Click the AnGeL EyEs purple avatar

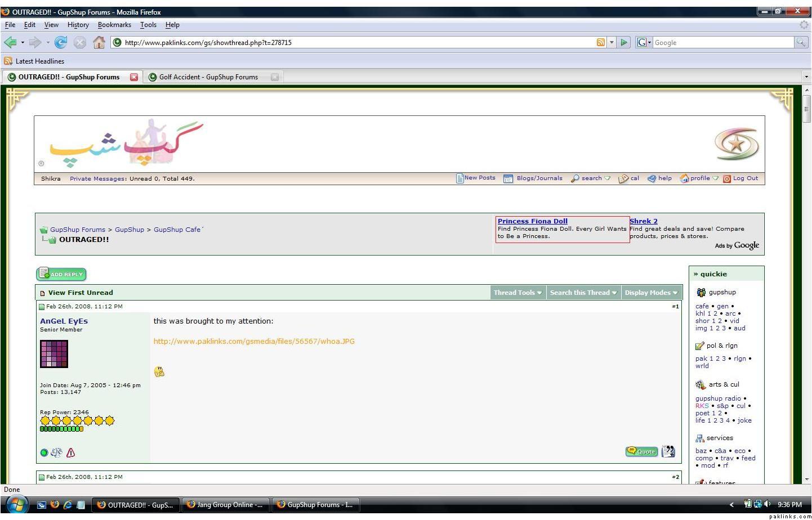pos(54,354)
